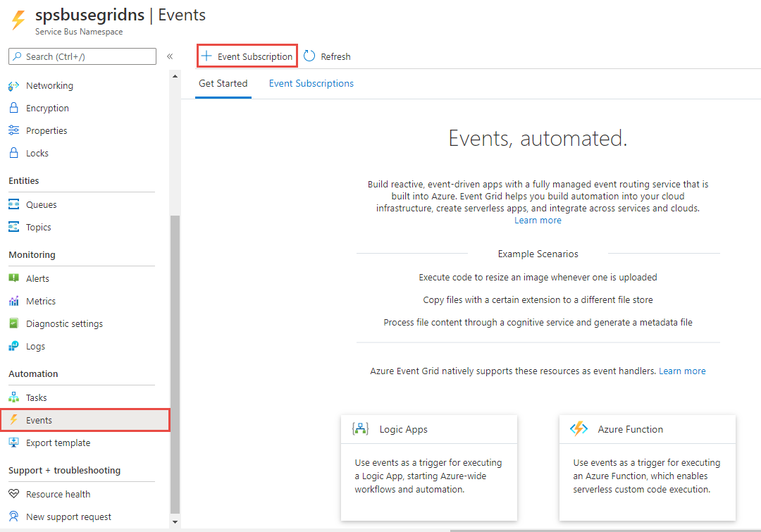Open the Logic Apps card
The height and width of the screenshot is (532, 761).
pos(429,467)
